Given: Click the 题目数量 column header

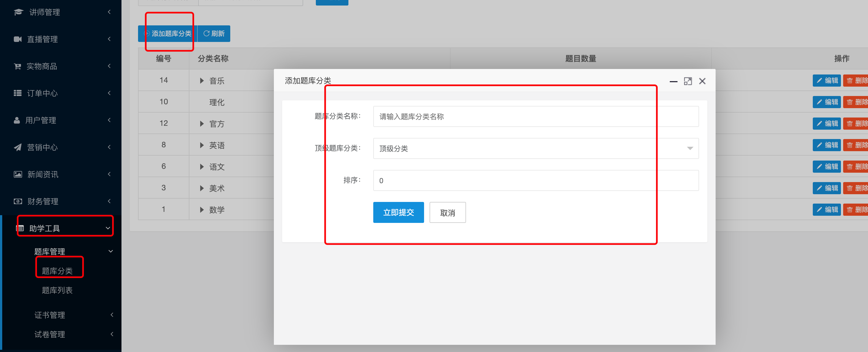Looking at the screenshot, I should point(581,58).
